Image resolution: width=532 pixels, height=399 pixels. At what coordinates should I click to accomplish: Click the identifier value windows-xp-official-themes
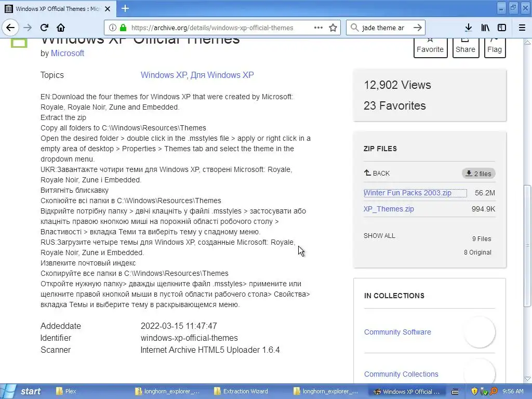pyautogui.click(x=189, y=338)
